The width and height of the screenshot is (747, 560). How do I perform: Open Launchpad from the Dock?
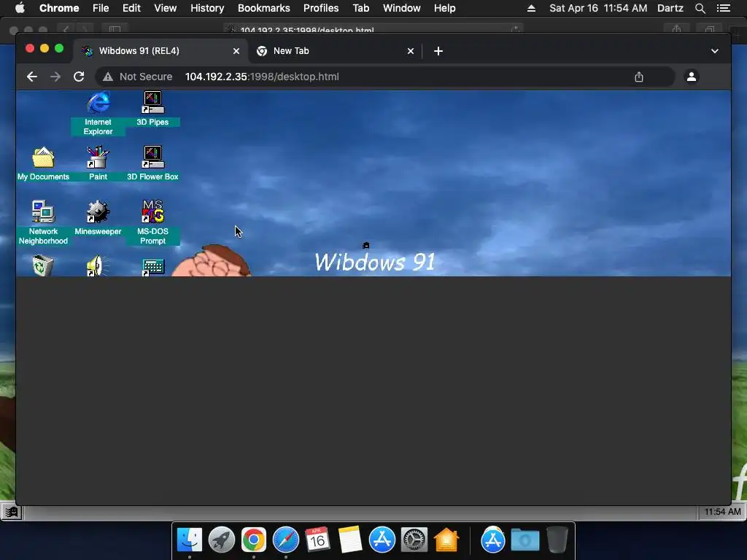222,540
